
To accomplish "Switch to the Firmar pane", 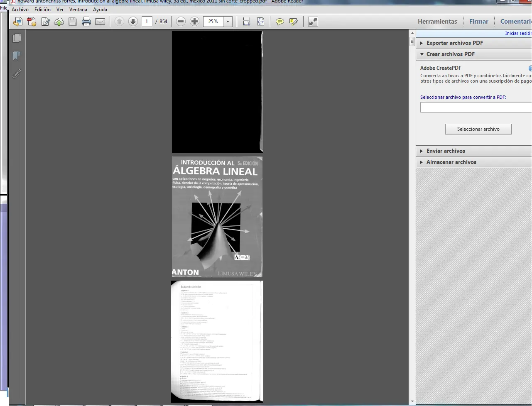I will pyautogui.click(x=479, y=22).
